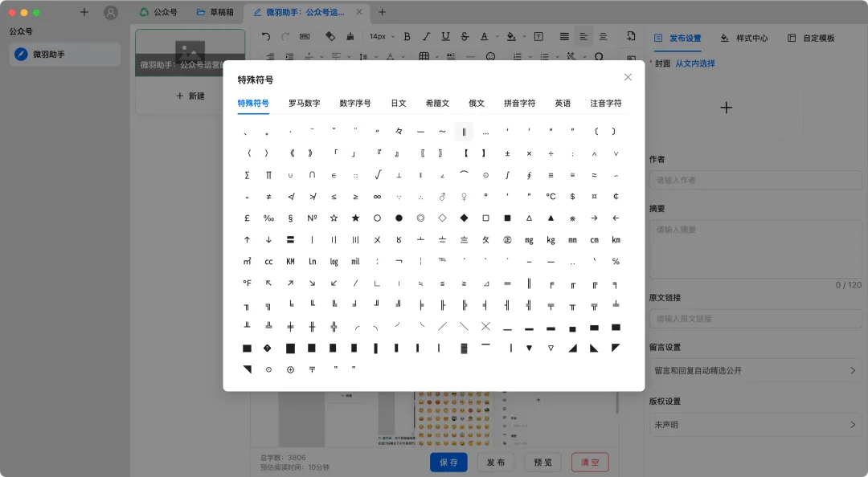Insert the filled star ★ symbol

[355, 218]
